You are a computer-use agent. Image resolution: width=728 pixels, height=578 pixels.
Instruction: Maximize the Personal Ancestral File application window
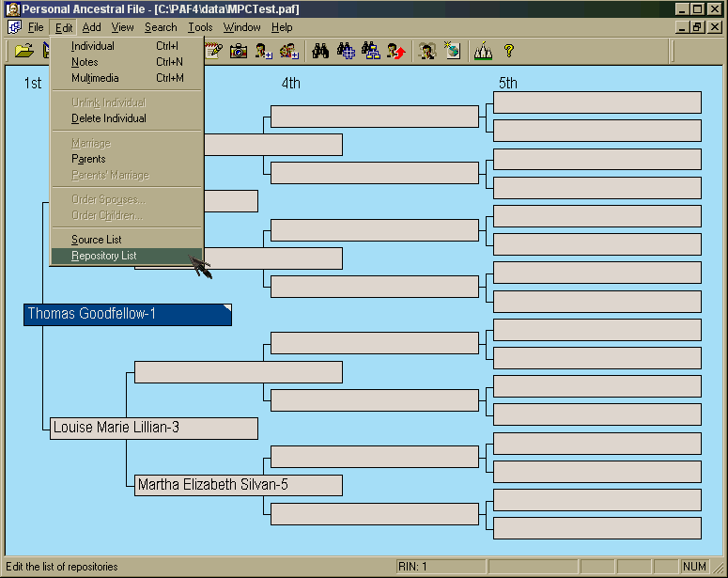pos(697,8)
